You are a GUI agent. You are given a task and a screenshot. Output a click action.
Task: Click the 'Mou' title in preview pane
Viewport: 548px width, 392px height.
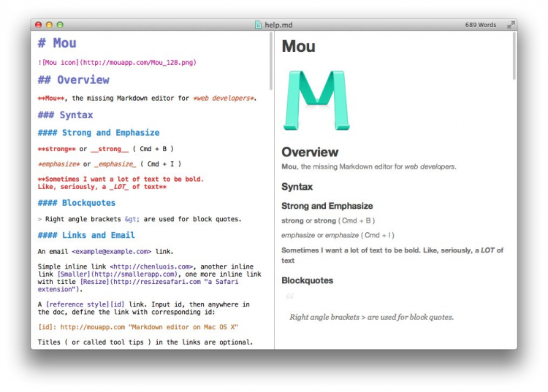(x=298, y=47)
